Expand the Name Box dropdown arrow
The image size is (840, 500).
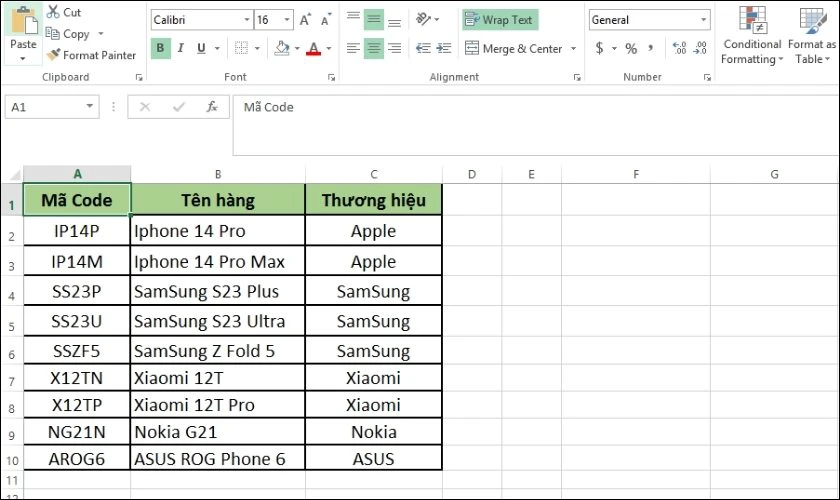pyautogui.click(x=90, y=107)
